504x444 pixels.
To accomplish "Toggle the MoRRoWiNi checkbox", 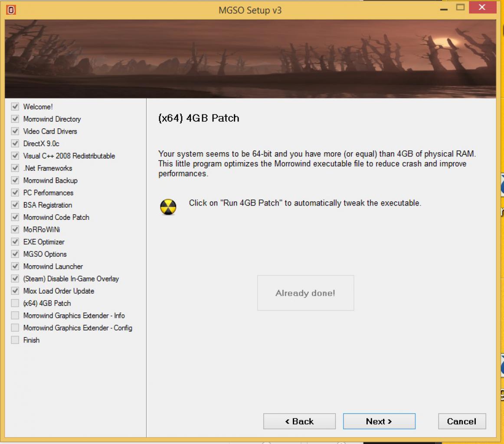I will tap(15, 229).
